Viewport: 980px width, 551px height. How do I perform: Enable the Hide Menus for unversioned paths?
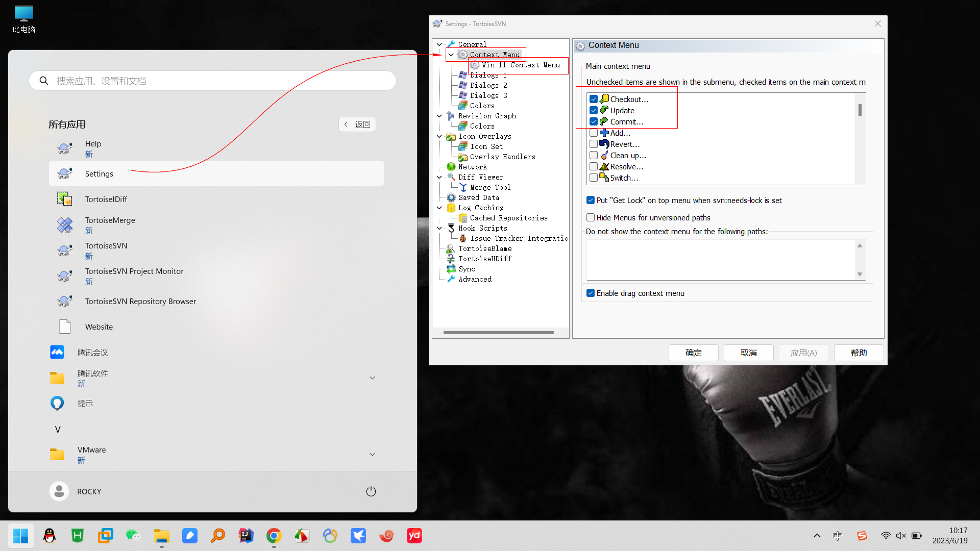590,217
